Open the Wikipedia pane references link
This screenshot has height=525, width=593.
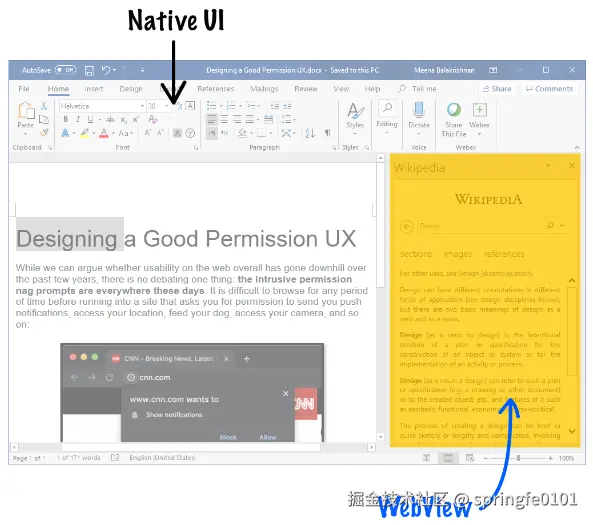coord(504,254)
